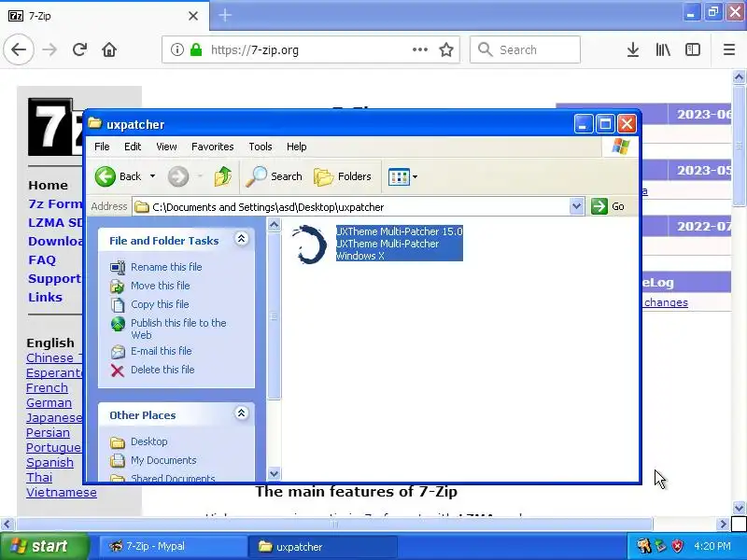Open a new browser tab
Image resolution: width=747 pixels, height=560 pixels.
point(225,16)
